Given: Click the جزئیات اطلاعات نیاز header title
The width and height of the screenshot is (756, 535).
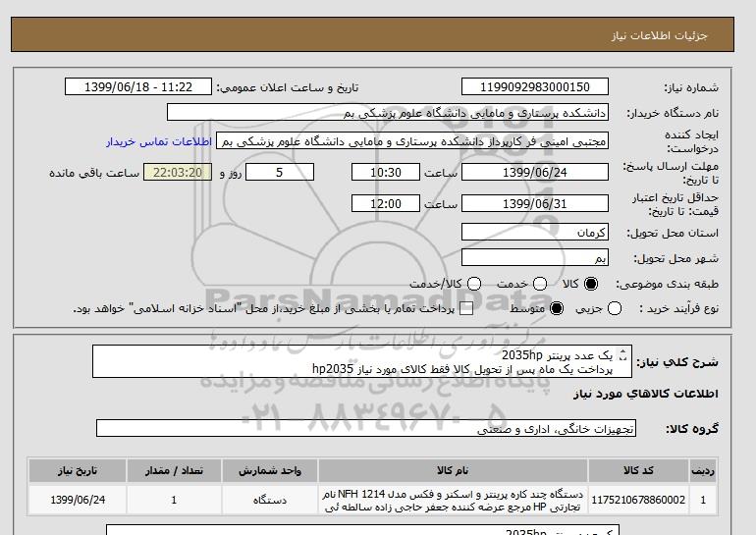Looking at the screenshot, I should point(659,35).
